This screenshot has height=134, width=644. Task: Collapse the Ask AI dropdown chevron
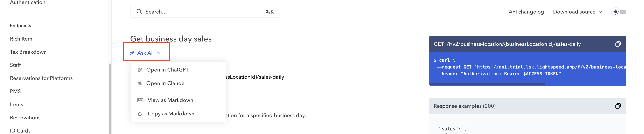coord(159,53)
